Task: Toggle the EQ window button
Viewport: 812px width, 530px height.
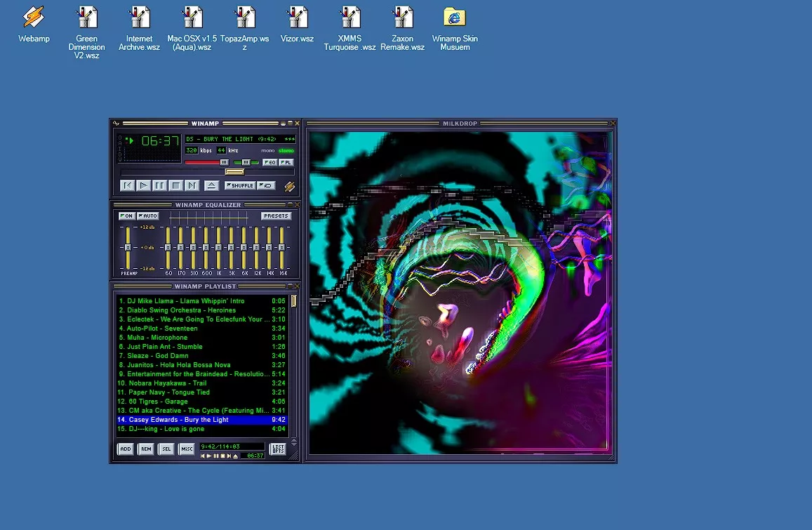Action: [269, 162]
